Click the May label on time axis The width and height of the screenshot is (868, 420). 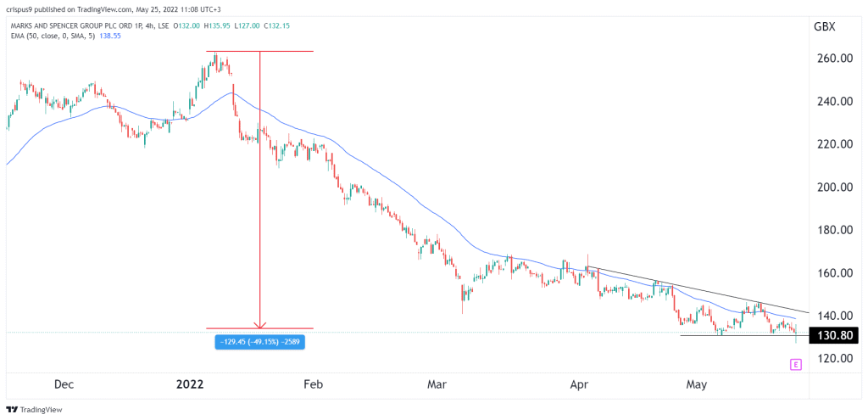696,385
